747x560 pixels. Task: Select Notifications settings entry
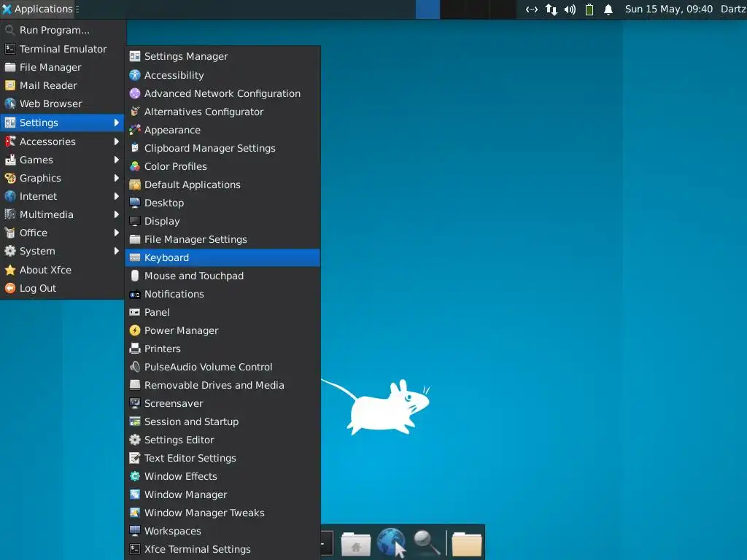coord(222,295)
